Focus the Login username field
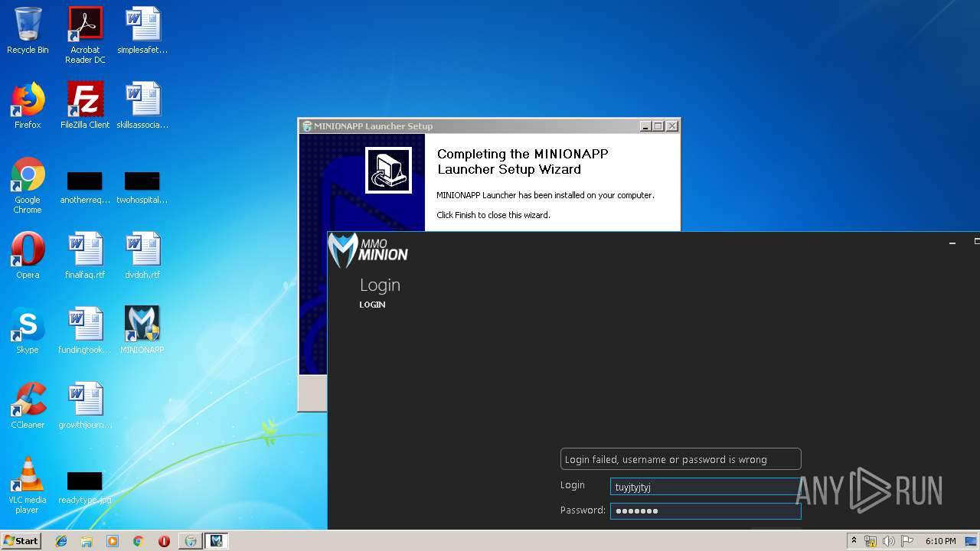 pos(705,487)
